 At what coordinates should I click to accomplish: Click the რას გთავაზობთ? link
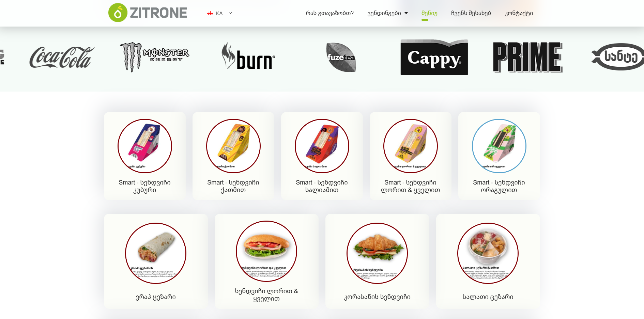pos(329,13)
